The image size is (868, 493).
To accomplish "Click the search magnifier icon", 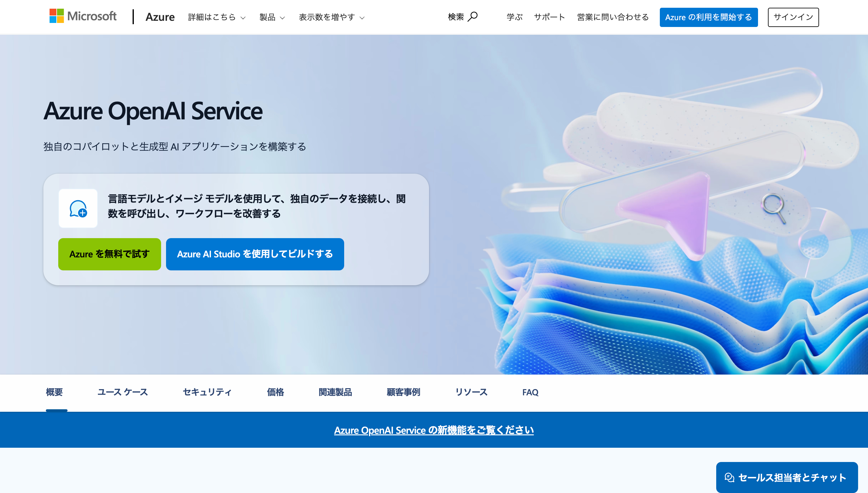I will [472, 17].
